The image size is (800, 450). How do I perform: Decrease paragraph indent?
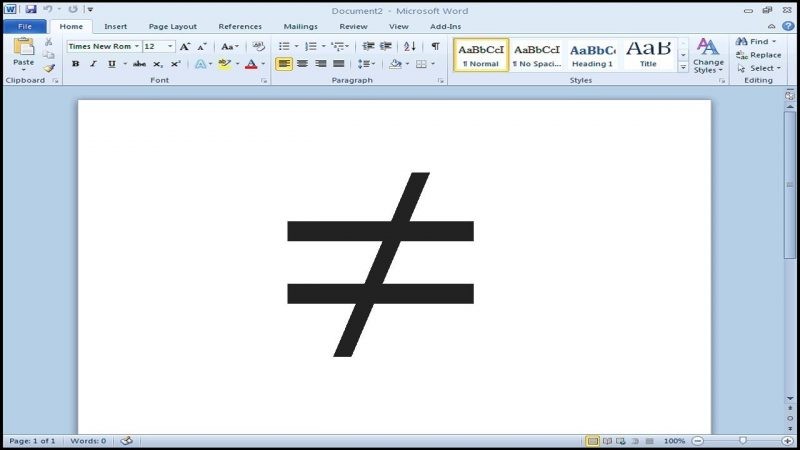pyautogui.click(x=368, y=46)
